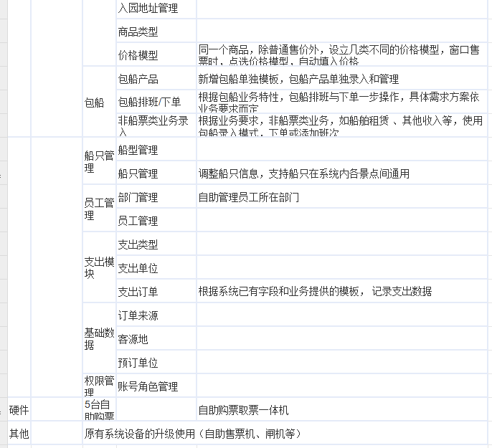Select the 自助管理员工所在部门 description cell
The image size is (492, 448).
(344, 197)
